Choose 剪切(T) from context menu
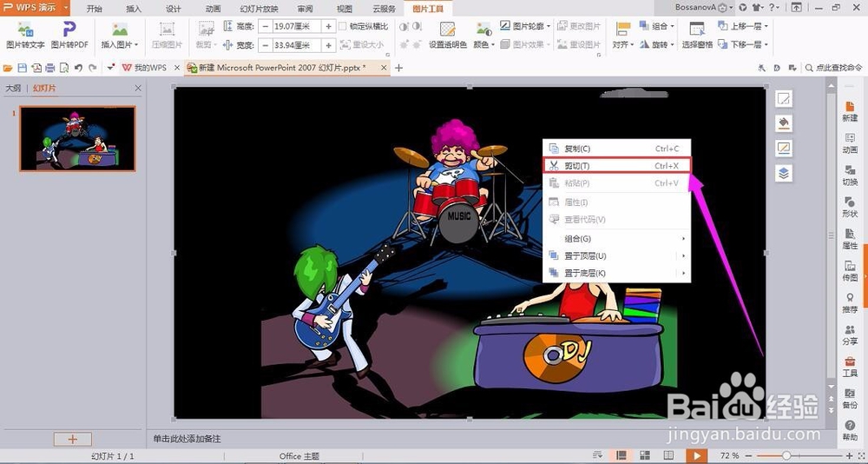868x464 pixels. click(616, 166)
